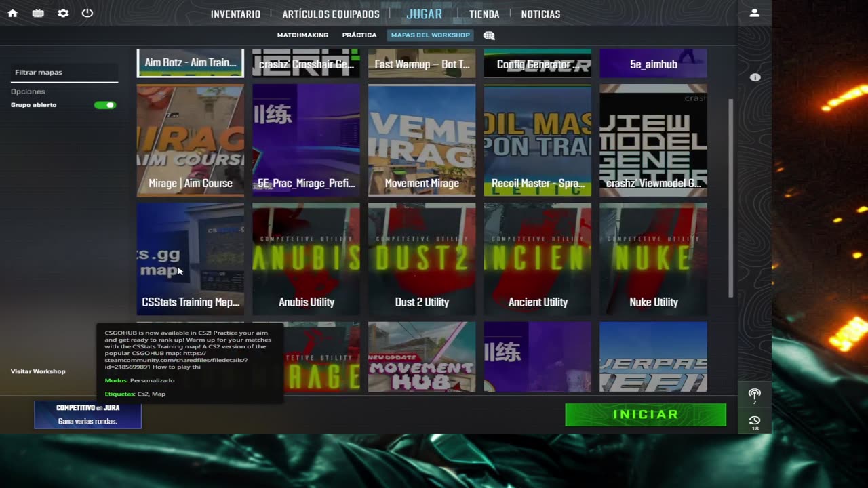Go to the home screen icon

pos(12,13)
